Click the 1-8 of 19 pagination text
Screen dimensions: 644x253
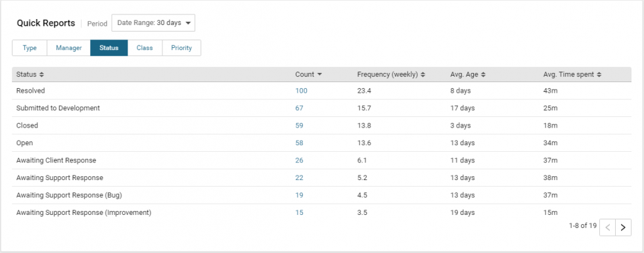[x=582, y=225]
